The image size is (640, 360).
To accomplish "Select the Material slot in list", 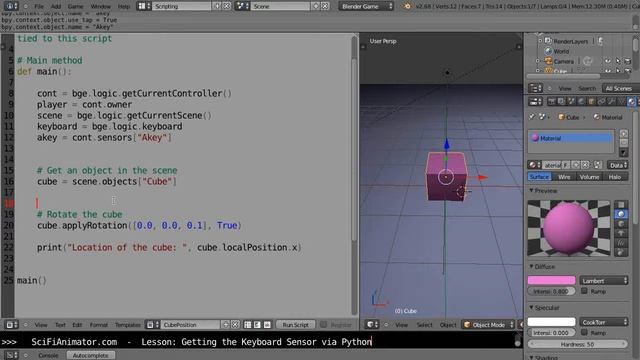I will 571,138.
